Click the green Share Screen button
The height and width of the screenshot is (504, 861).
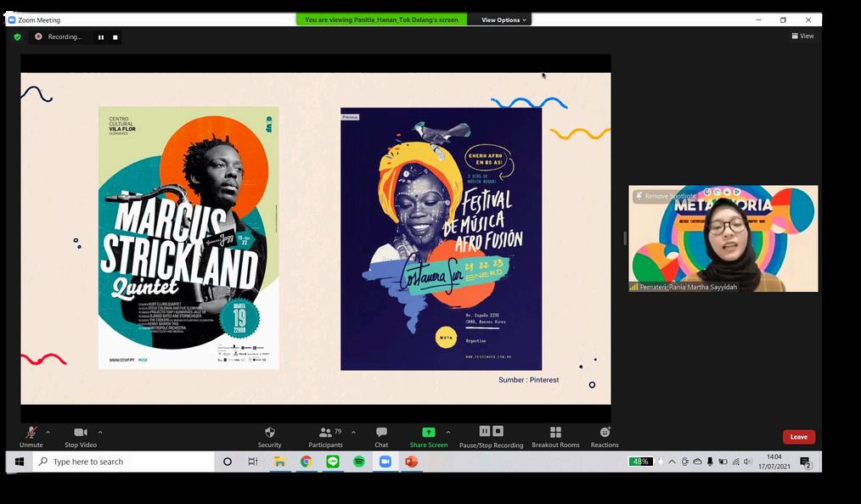pyautogui.click(x=428, y=437)
